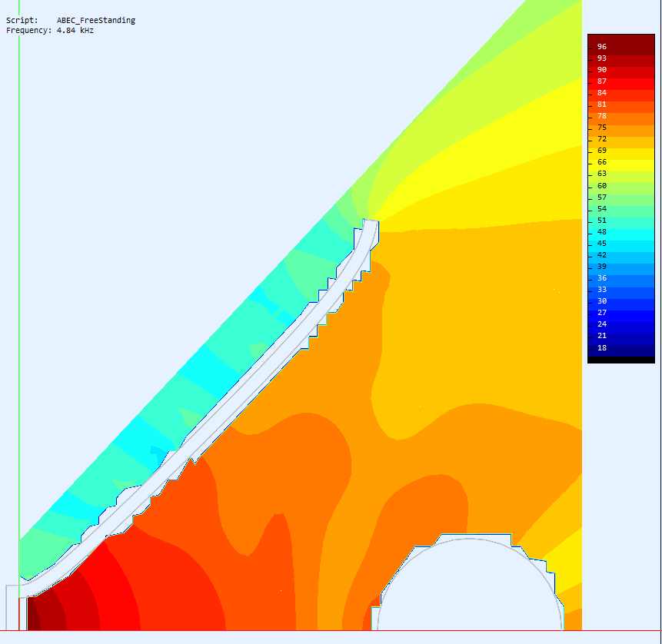
Task: Click the '96' label in the legend
Action: click(602, 47)
